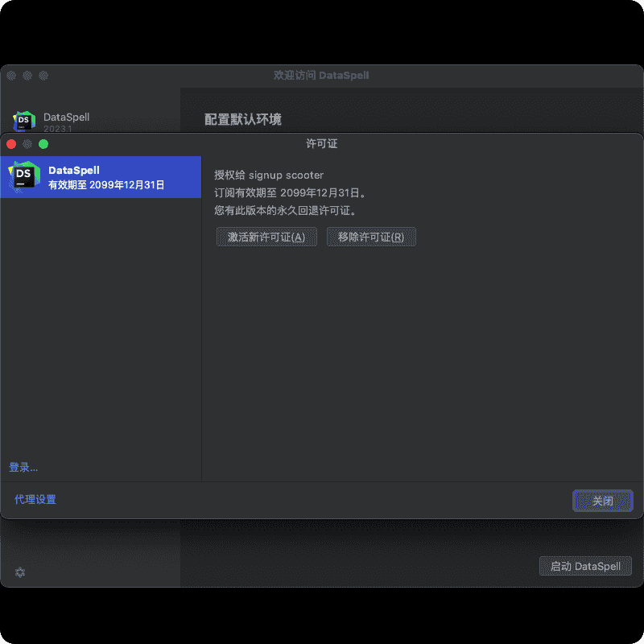Click the settings gear in the welcome window
644x644 pixels.
pos(20,572)
